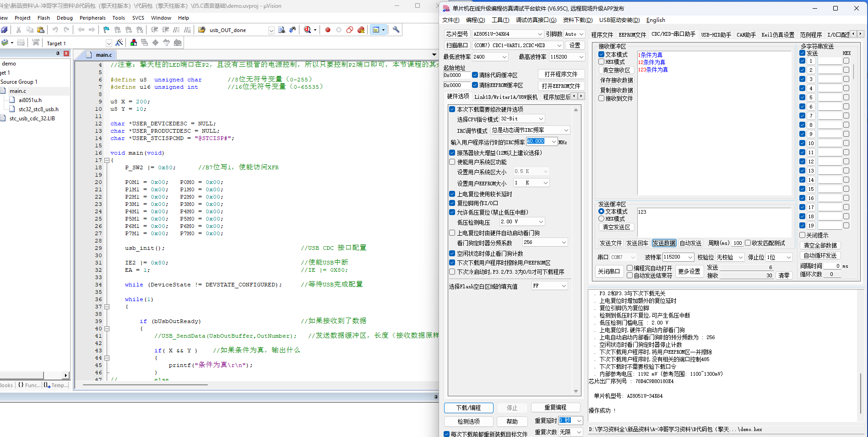
Task: Click the 下载/编程 button
Action: (468, 408)
